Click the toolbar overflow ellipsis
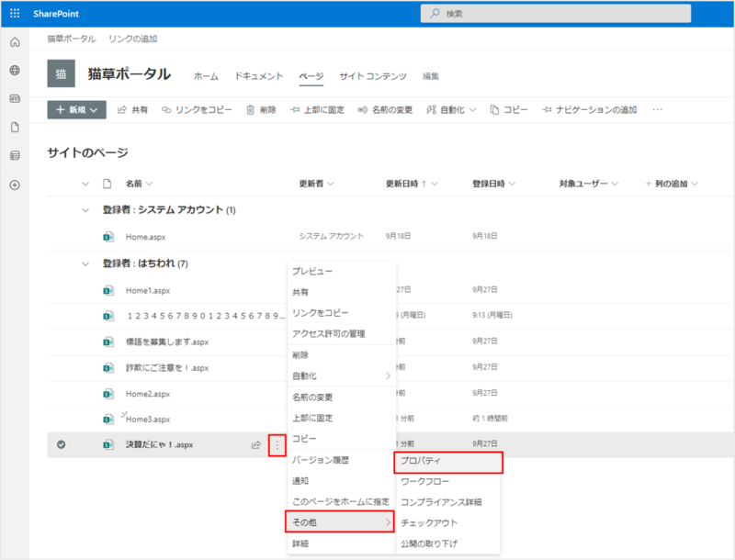 [657, 109]
